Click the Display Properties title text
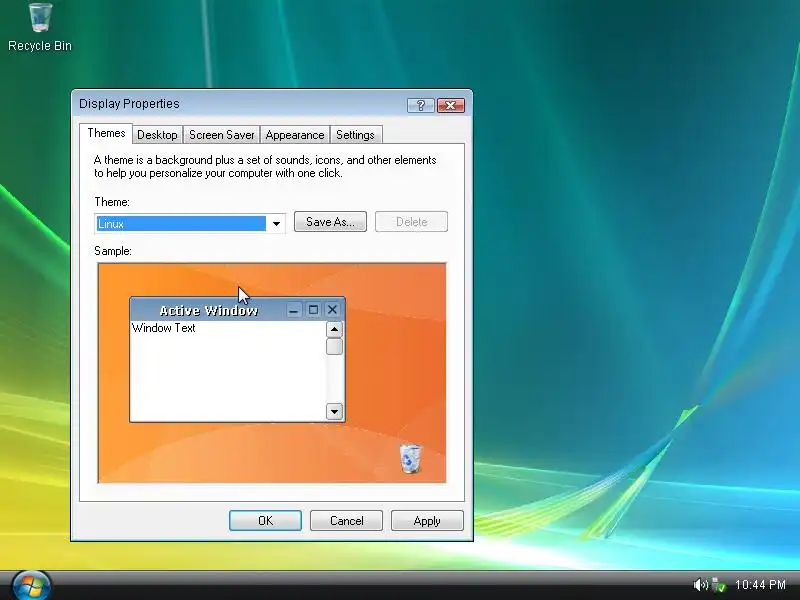 (129, 104)
